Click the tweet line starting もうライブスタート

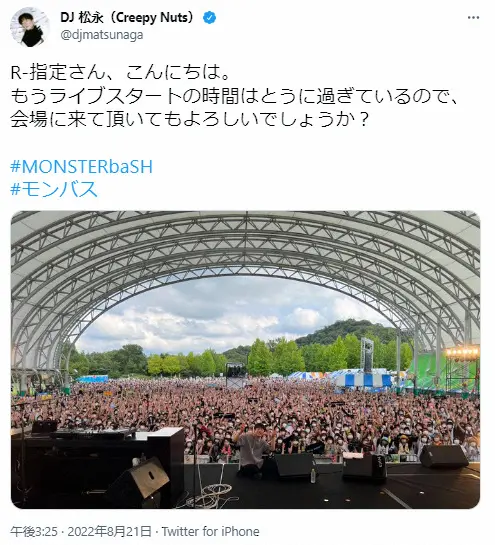(x=235, y=96)
